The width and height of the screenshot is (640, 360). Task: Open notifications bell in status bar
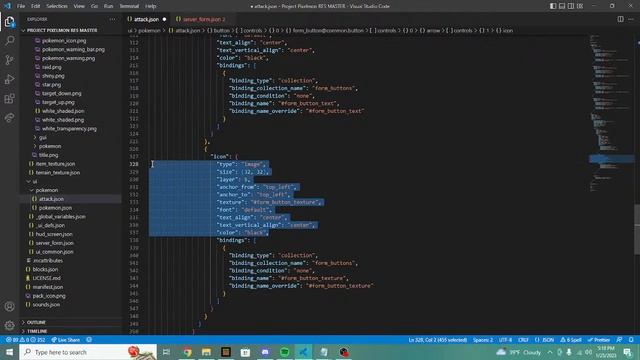click(631, 340)
